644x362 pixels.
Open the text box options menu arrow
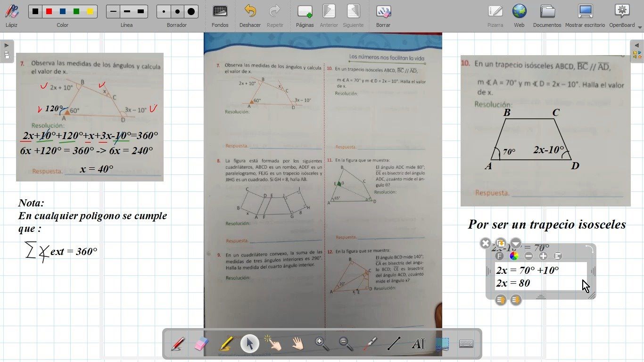516,243
